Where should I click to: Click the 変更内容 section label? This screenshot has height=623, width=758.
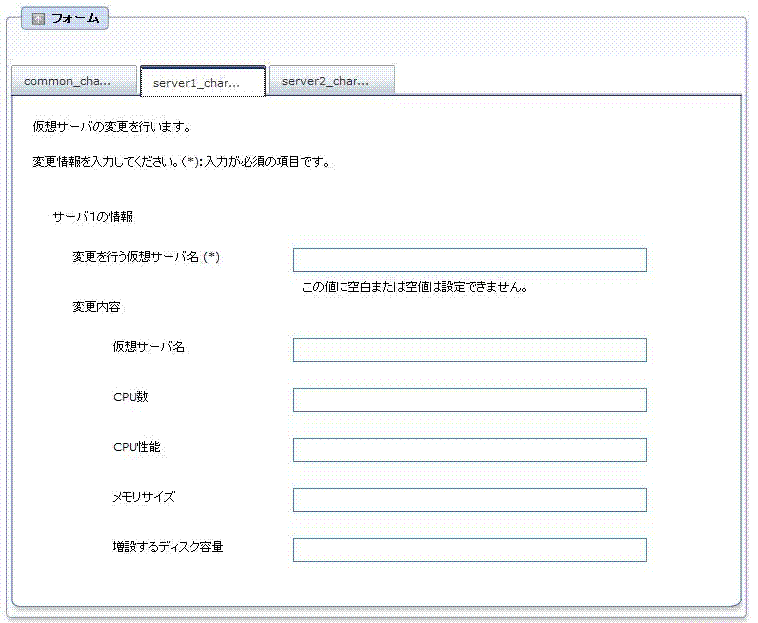click(x=96, y=307)
